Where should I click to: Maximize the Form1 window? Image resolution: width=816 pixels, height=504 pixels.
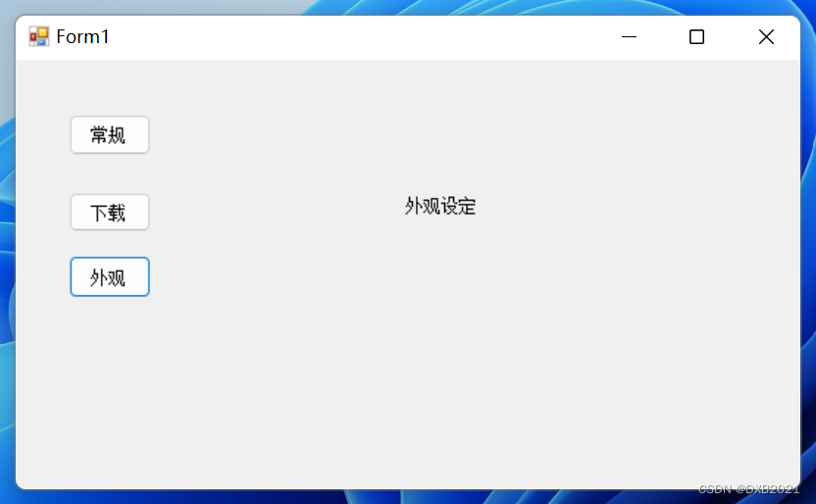tap(696, 37)
